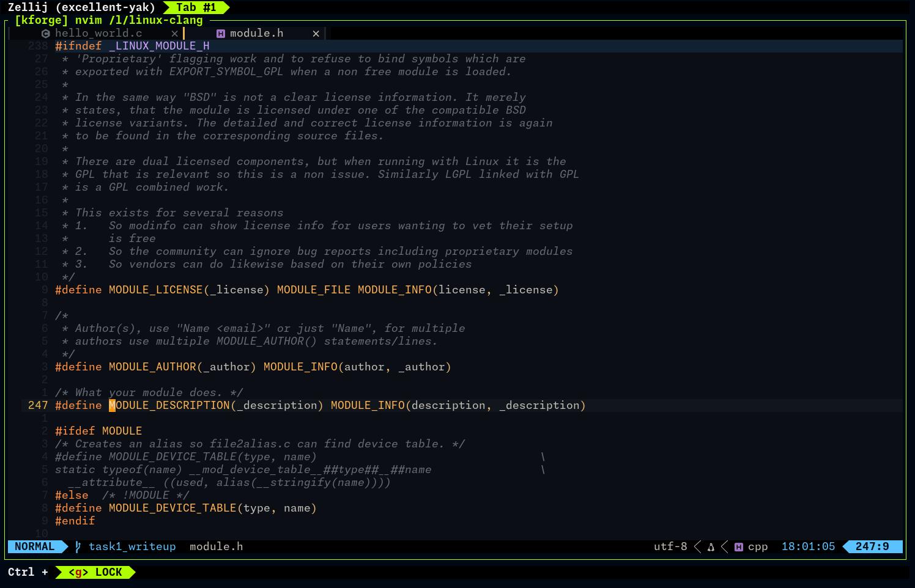The width and height of the screenshot is (915, 588).
Task: Close the module.h tab
Action: pyautogui.click(x=316, y=34)
